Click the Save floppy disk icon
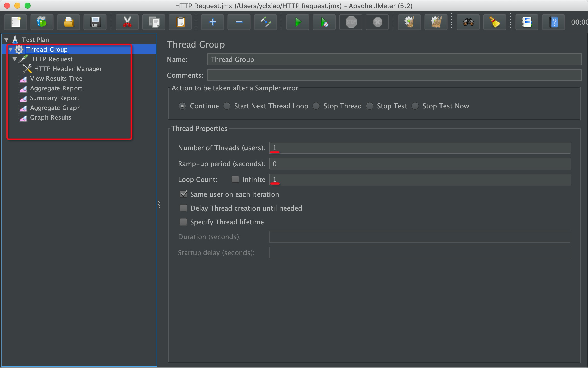Viewport: 588px width, 368px height. [95, 22]
